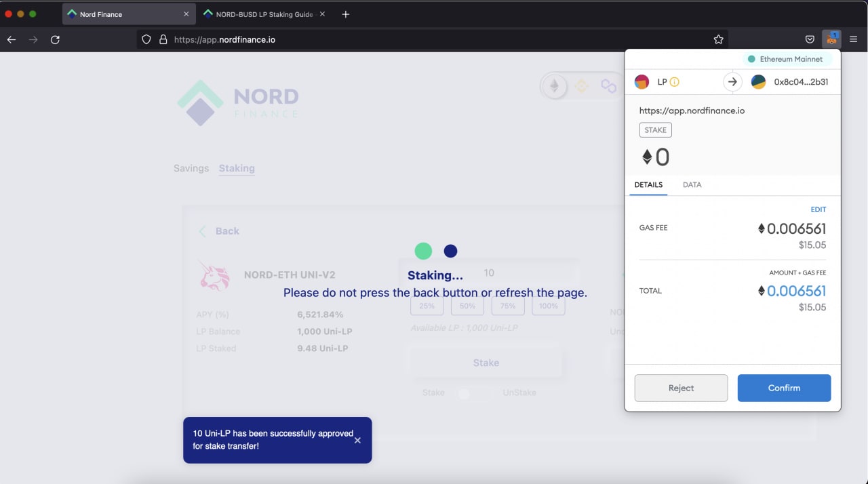Open the MetaMask extension icon in toolbar
Image resolution: width=868 pixels, height=484 pixels.
tap(831, 39)
